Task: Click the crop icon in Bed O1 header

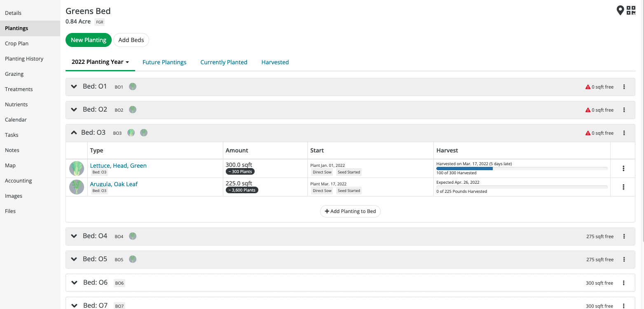Action: coord(133,87)
